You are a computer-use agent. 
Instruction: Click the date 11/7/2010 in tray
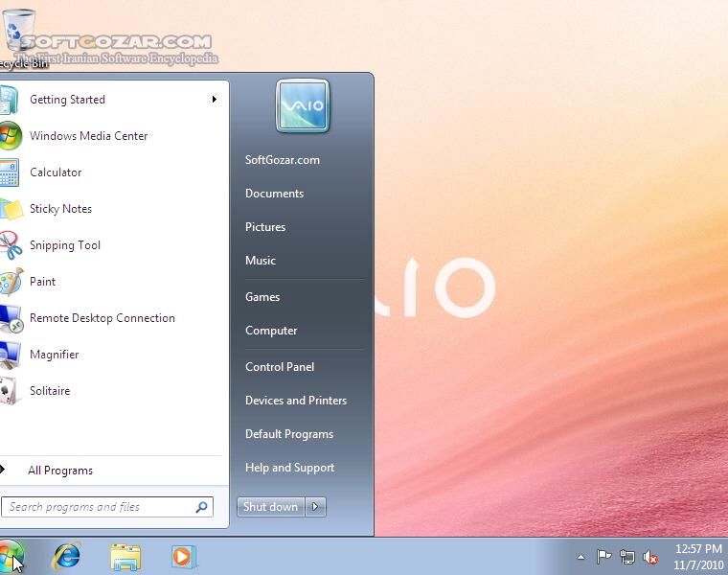(x=698, y=565)
